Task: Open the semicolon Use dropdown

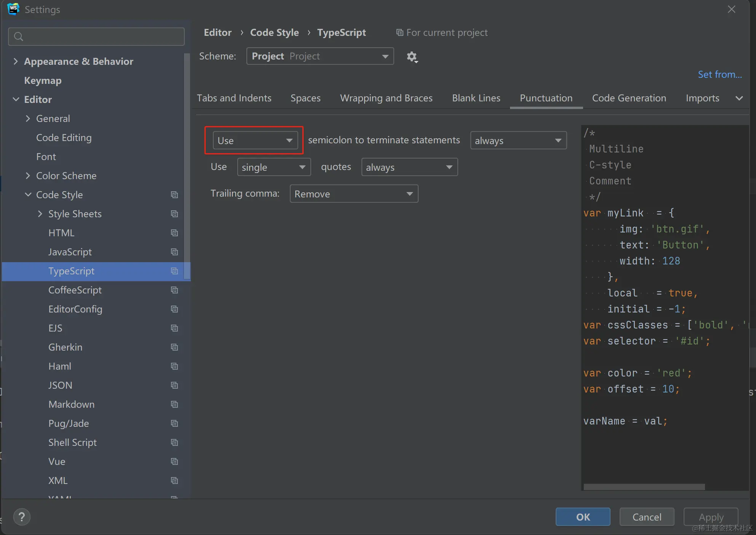Action: tap(255, 140)
